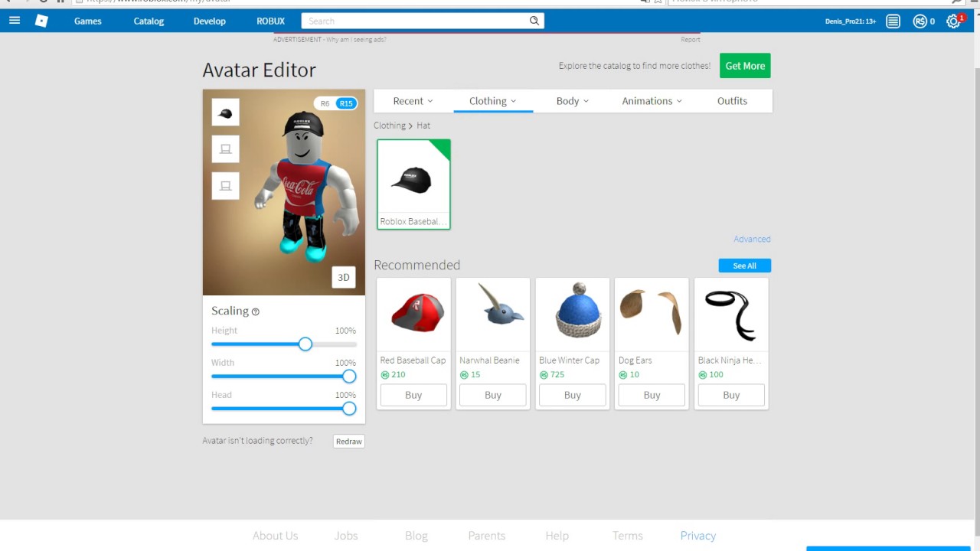Click the Width slider handle
Screen dimensions: 980x551
(349, 377)
